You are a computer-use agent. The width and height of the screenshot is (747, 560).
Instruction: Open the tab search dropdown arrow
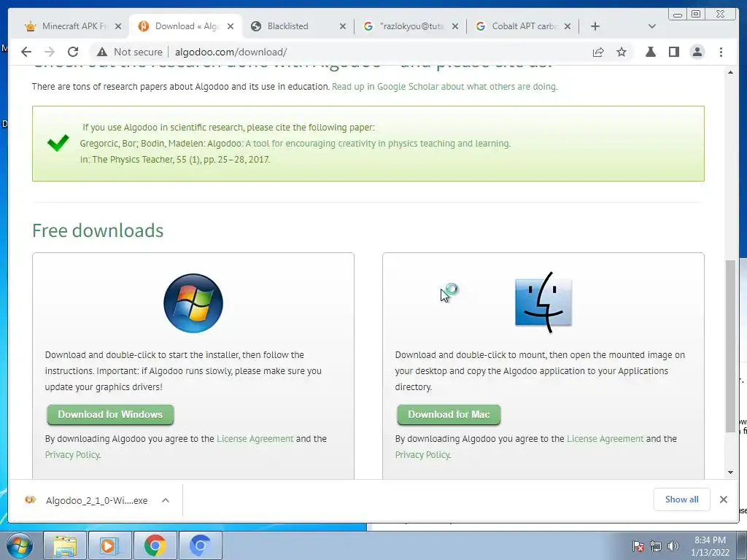(652, 26)
